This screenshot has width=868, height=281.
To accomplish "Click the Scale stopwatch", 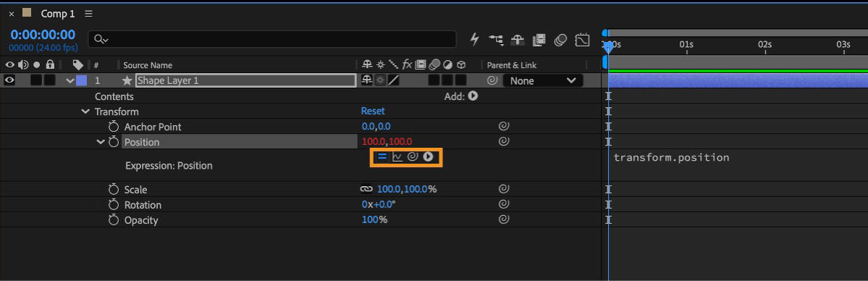I will (114, 190).
